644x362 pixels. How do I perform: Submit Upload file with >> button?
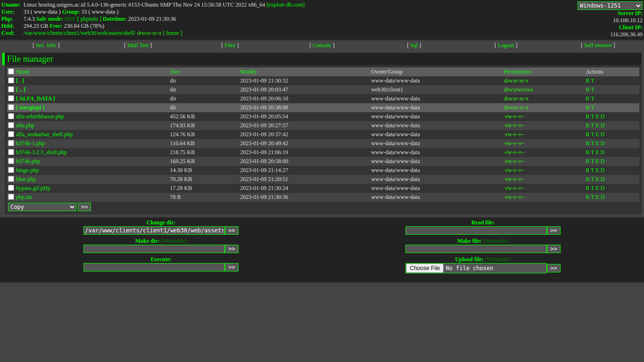pos(553,268)
